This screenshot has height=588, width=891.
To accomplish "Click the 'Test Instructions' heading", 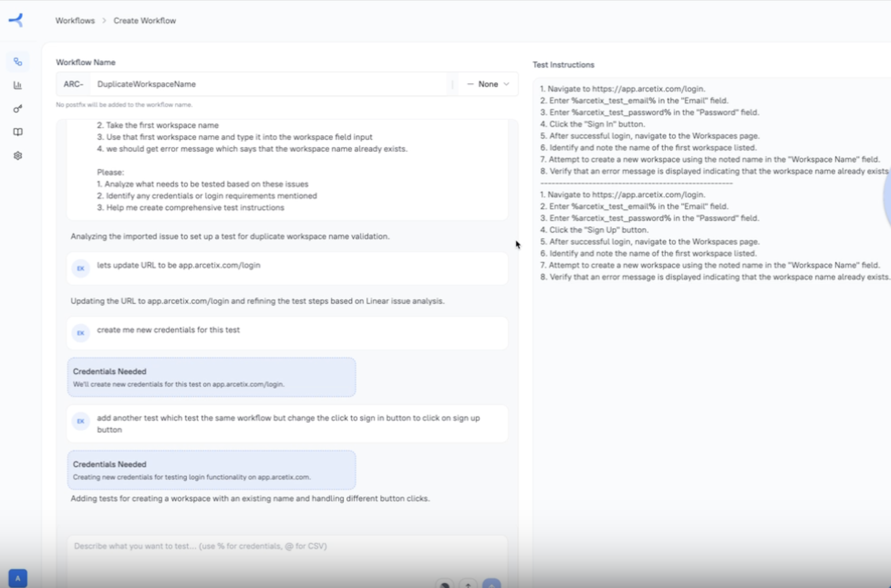I will coord(564,64).
